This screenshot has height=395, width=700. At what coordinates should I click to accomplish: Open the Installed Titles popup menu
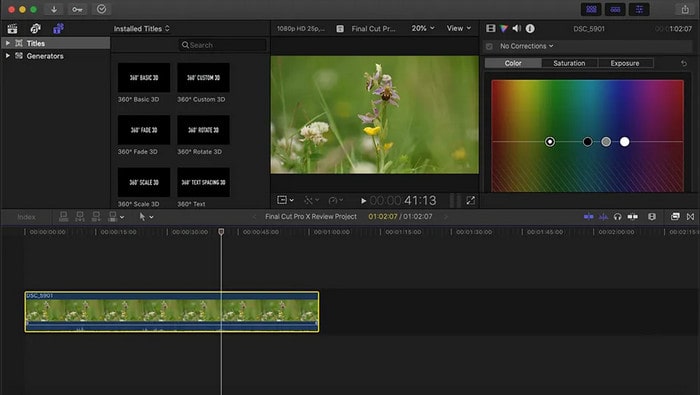[142, 29]
